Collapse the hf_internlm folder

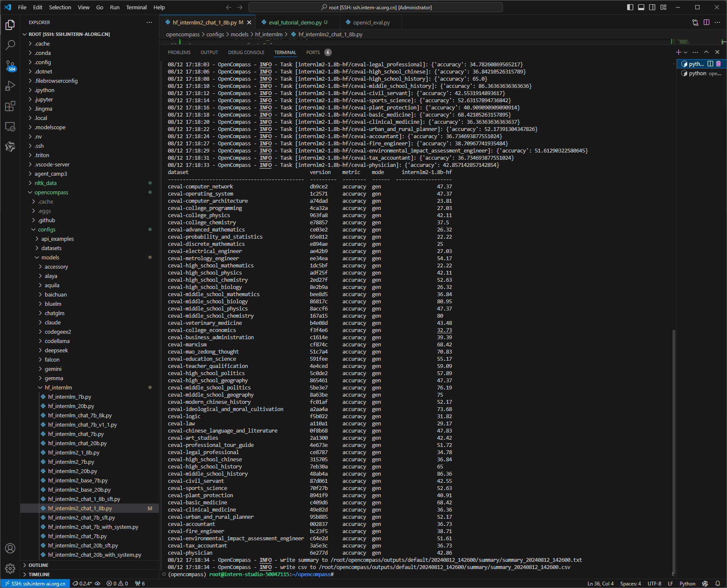[x=90, y=387]
